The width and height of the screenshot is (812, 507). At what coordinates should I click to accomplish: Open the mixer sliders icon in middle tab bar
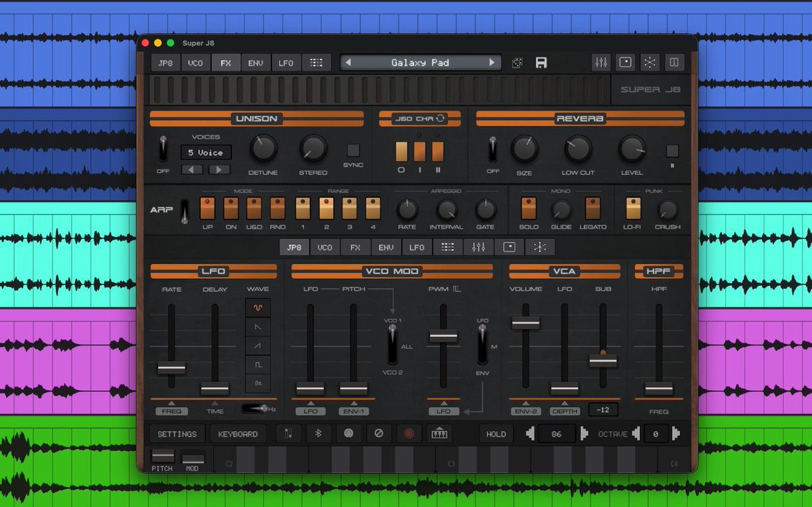478,247
